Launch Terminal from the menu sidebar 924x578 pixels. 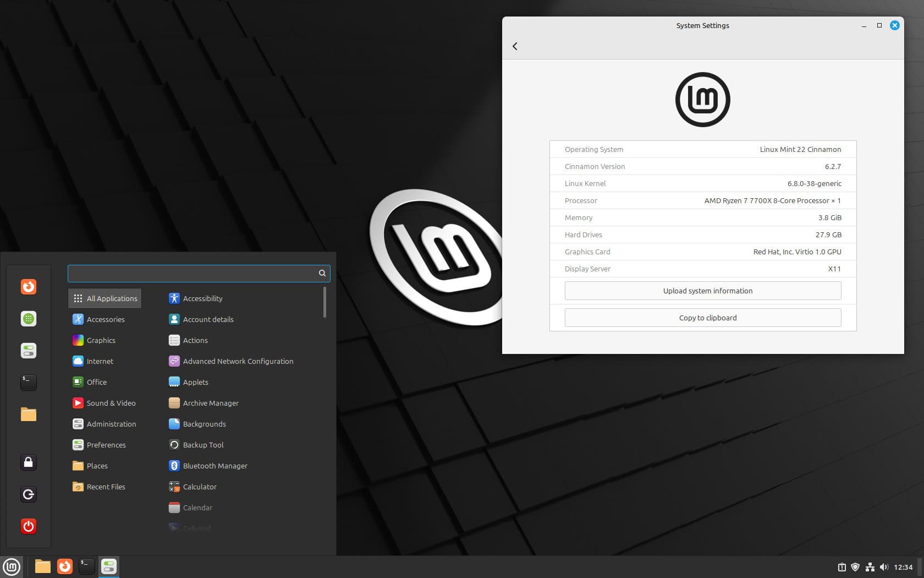pos(28,382)
